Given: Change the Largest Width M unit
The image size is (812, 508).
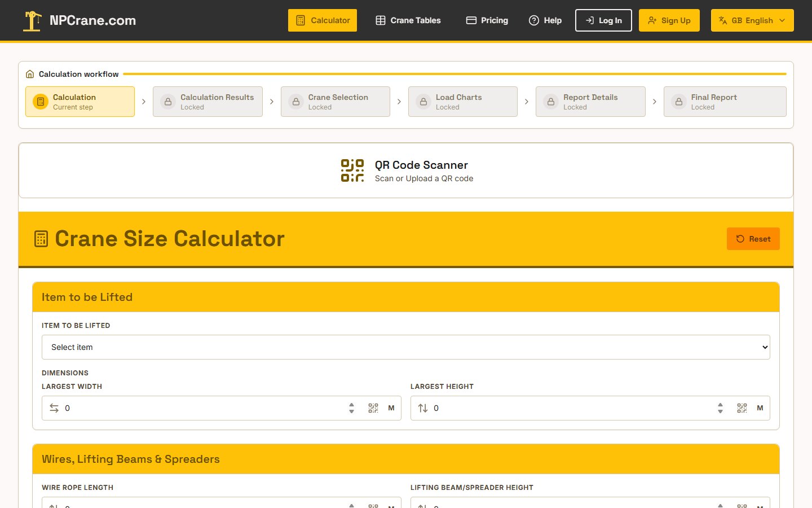Looking at the screenshot, I should coord(391,408).
